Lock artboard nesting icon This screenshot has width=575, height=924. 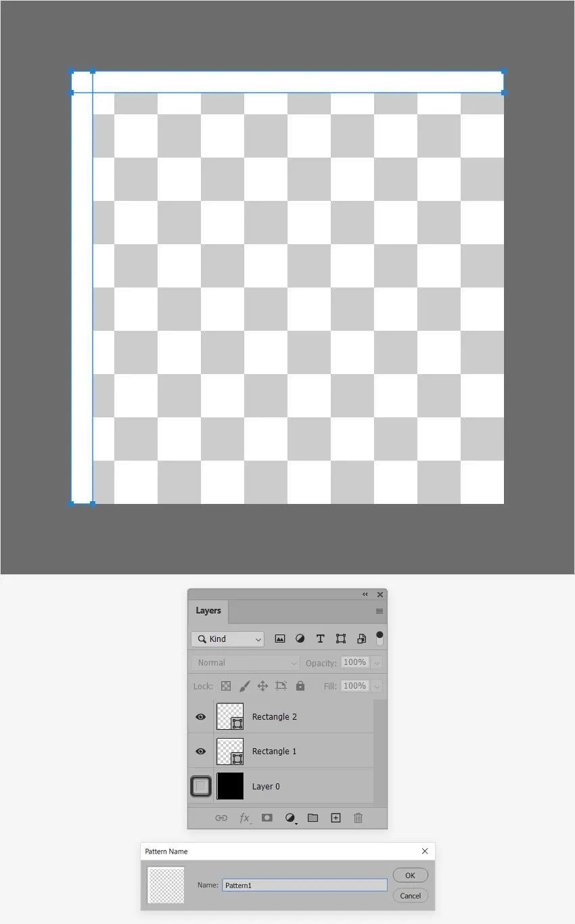(281, 686)
